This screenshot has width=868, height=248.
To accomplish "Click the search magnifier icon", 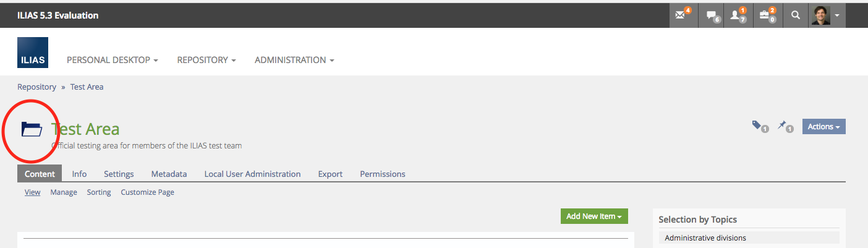I will click(796, 15).
